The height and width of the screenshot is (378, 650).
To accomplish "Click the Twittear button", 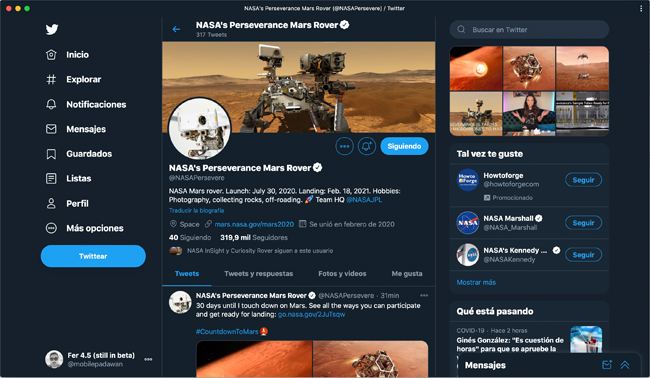I will (x=93, y=256).
